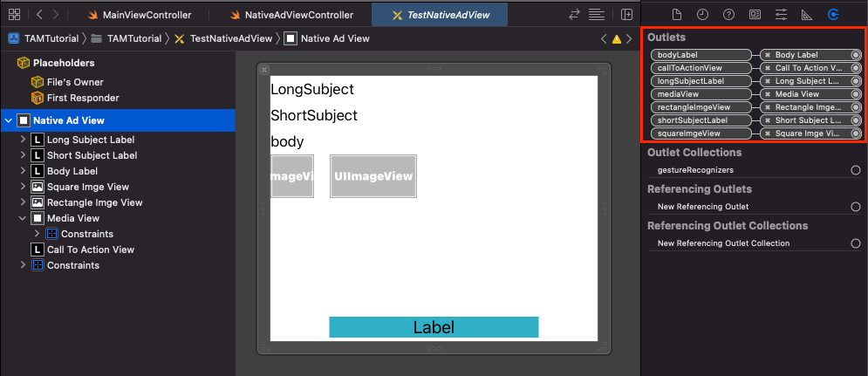This screenshot has height=376, width=868.
Task: Go back in editor history
Action: [x=39, y=15]
